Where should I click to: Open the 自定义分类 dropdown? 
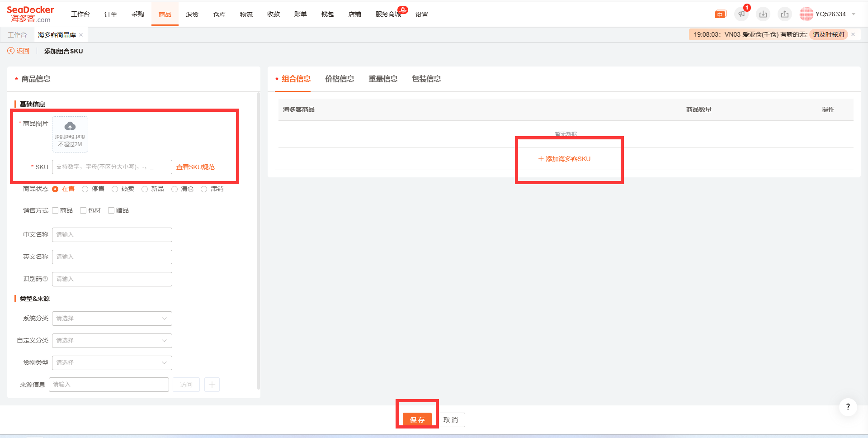(112, 341)
